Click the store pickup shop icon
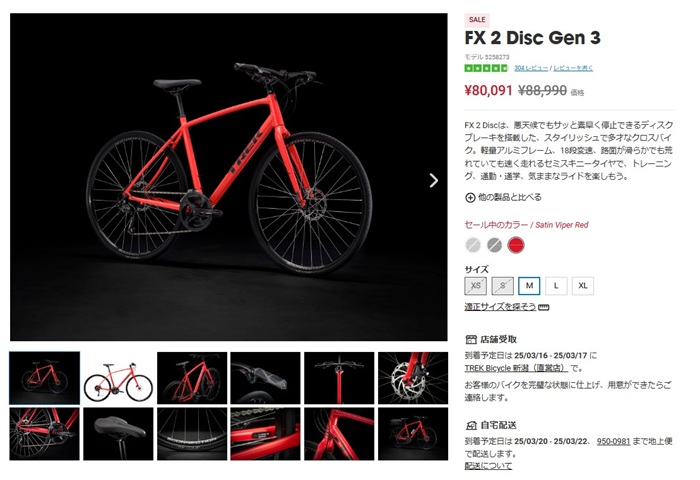Screen dimensions: 700x480 (471, 339)
